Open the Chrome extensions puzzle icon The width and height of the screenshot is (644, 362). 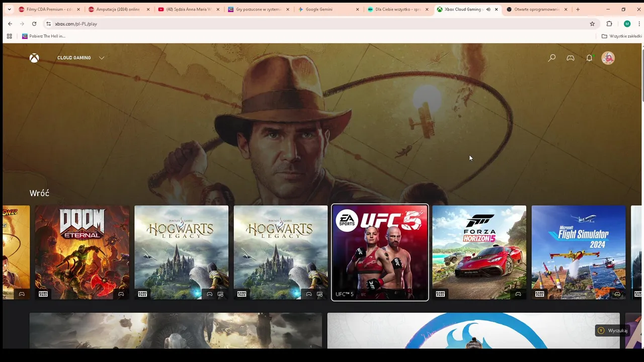click(609, 24)
